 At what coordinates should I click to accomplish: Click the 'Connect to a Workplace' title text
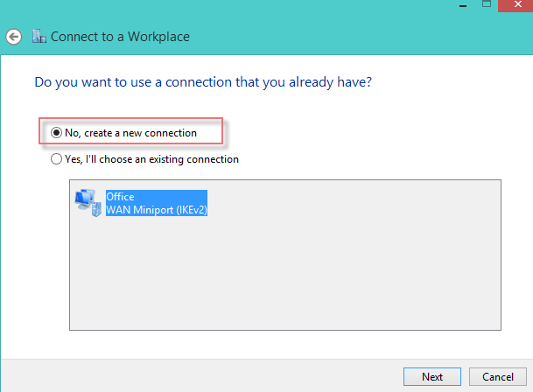tap(120, 37)
